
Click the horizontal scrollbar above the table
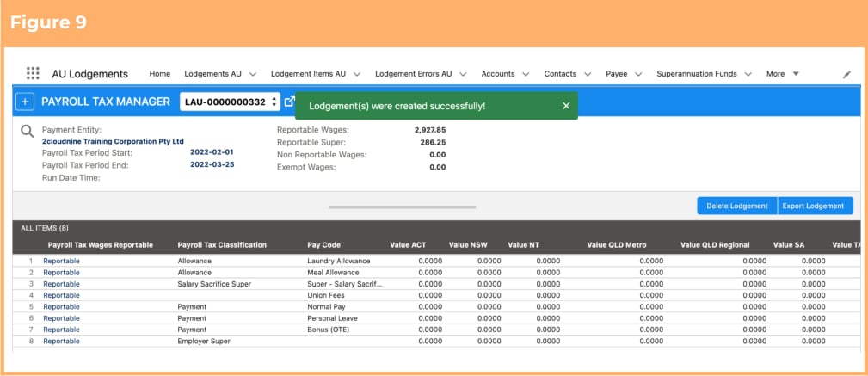(x=403, y=207)
